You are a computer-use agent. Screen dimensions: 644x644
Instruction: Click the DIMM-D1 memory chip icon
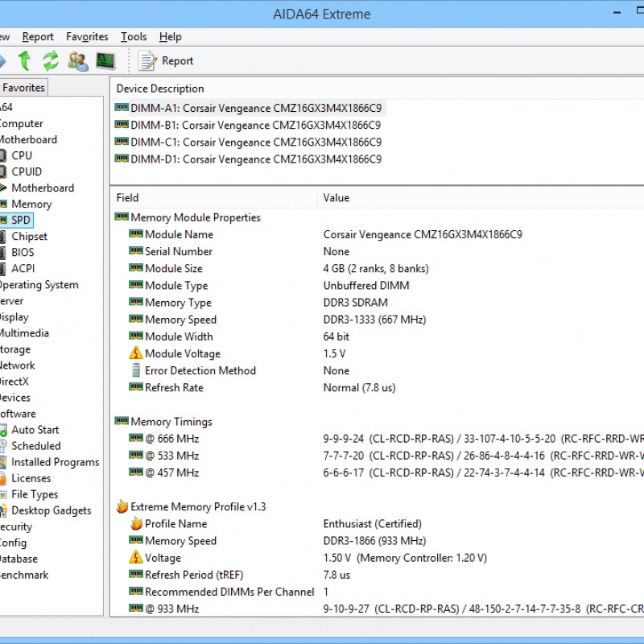tap(122, 158)
